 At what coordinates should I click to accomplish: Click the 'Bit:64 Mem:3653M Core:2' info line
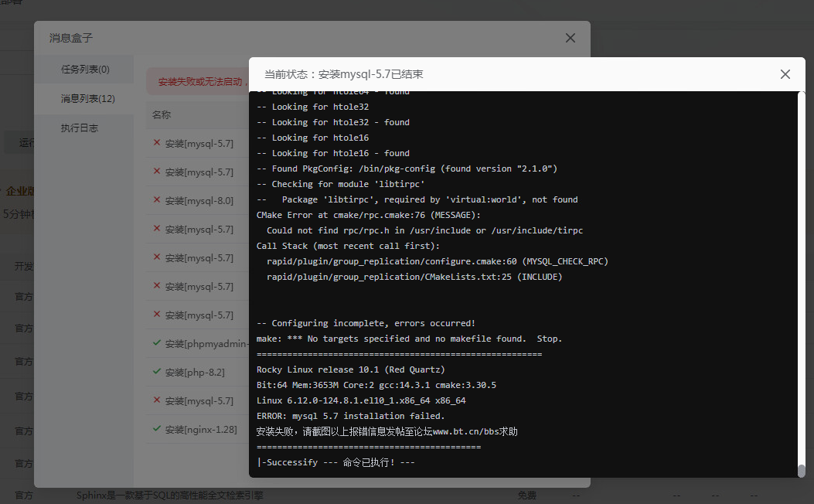[376, 385]
